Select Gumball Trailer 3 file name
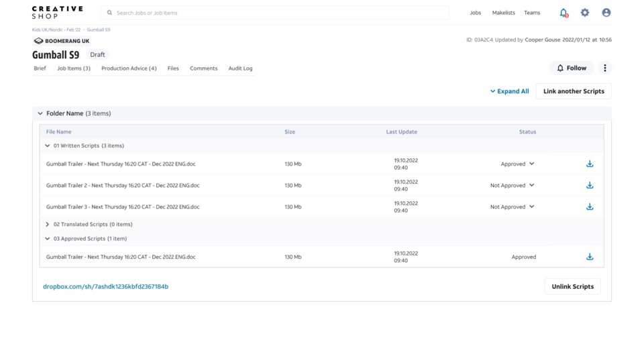 click(x=123, y=207)
